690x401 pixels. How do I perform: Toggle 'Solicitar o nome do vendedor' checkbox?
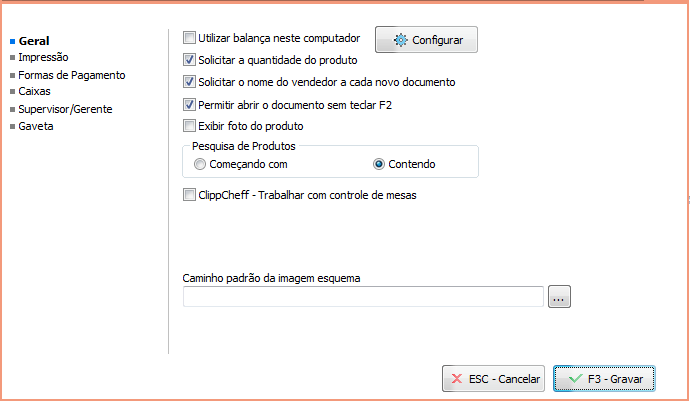[190, 82]
